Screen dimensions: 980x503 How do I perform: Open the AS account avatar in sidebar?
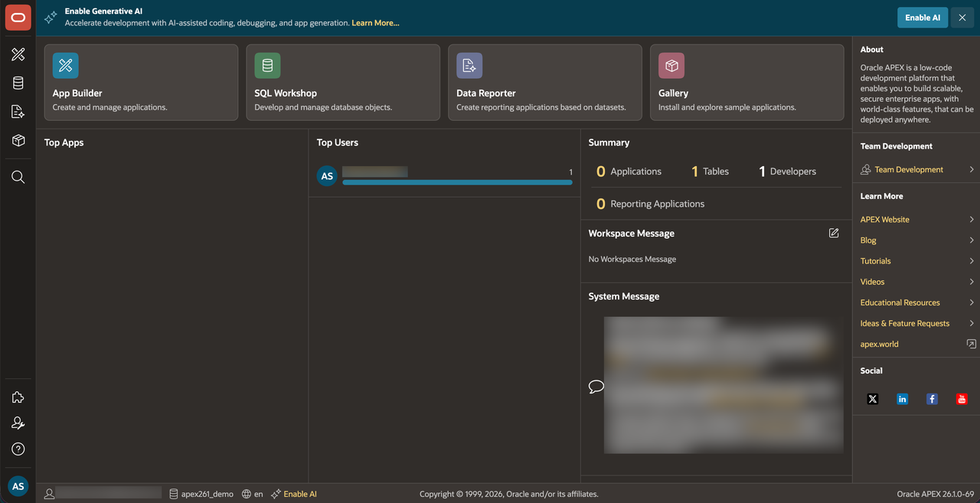[18, 486]
